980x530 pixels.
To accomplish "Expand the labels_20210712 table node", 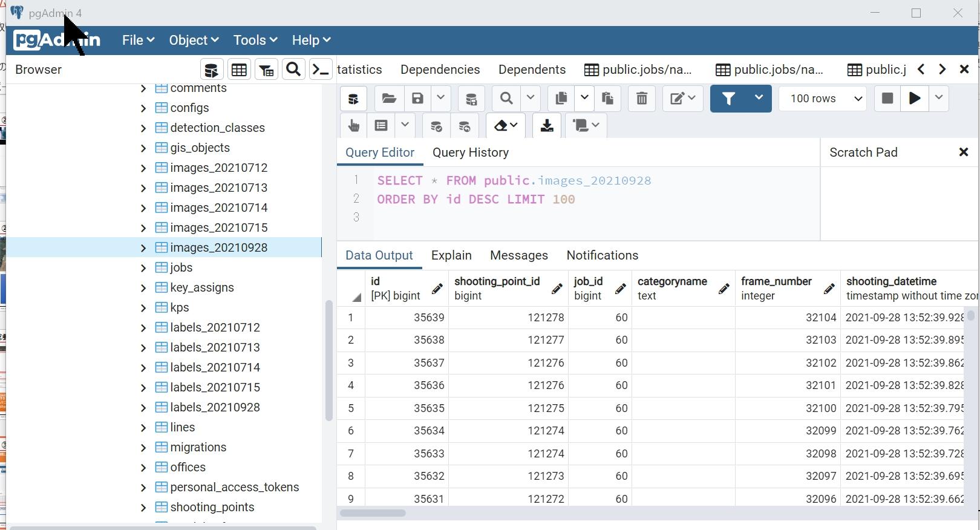I will click(x=143, y=328).
